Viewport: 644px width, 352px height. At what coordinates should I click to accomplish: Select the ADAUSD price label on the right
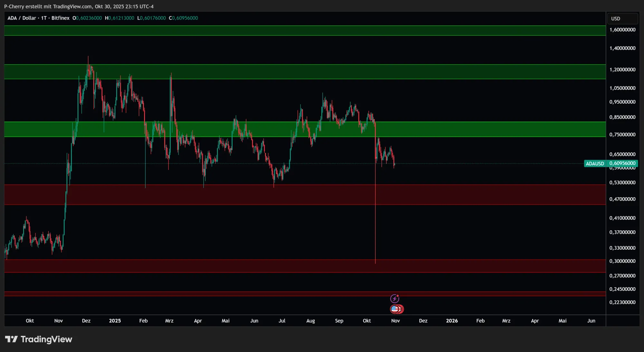595,163
